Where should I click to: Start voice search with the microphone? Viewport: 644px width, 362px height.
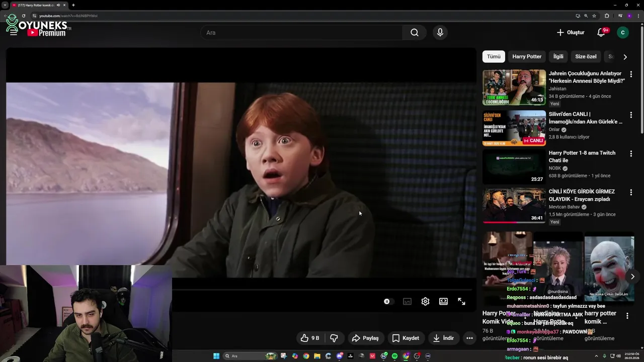click(x=440, y=33)
